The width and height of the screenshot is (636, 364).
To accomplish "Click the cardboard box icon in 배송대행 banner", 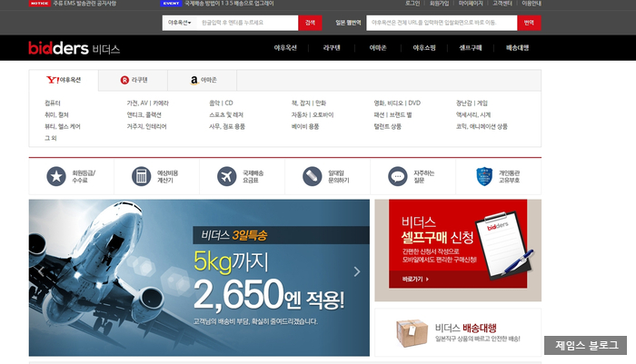I will 412,333.
